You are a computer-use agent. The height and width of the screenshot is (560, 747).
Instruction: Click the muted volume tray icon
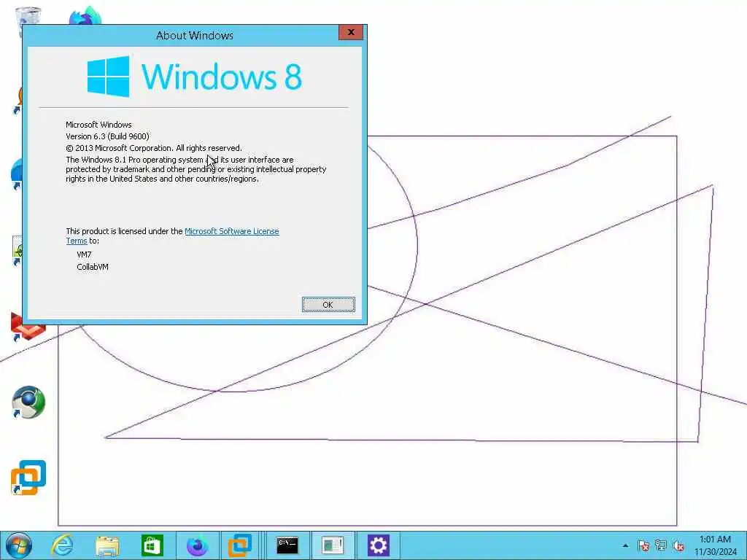[x=678, y=545]
